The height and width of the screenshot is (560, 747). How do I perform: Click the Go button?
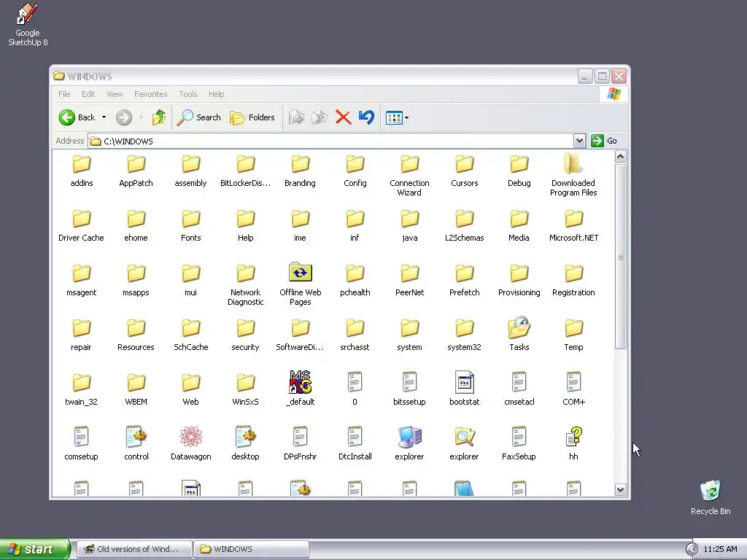[x=603, y=141]
